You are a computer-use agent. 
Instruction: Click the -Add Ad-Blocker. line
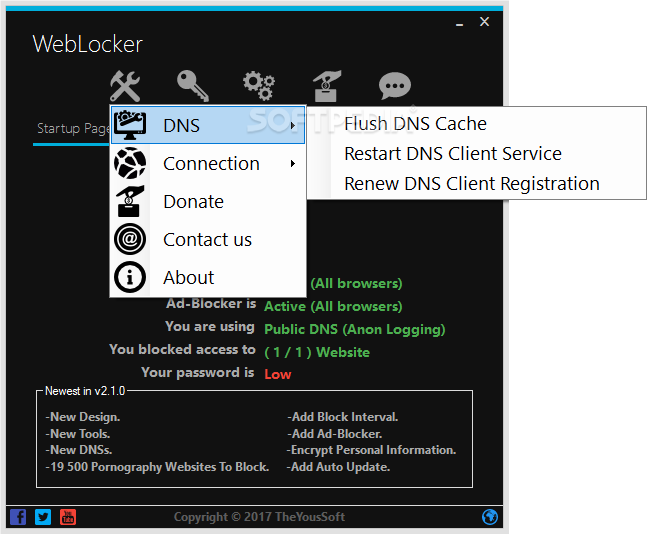pyautogui.click(x=335, y=434)
